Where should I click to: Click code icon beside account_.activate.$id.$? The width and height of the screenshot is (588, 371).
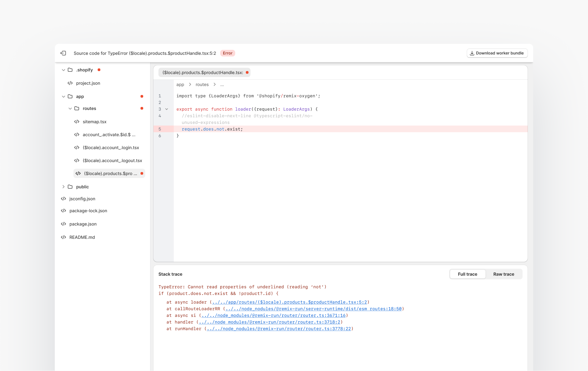(77, 135)
